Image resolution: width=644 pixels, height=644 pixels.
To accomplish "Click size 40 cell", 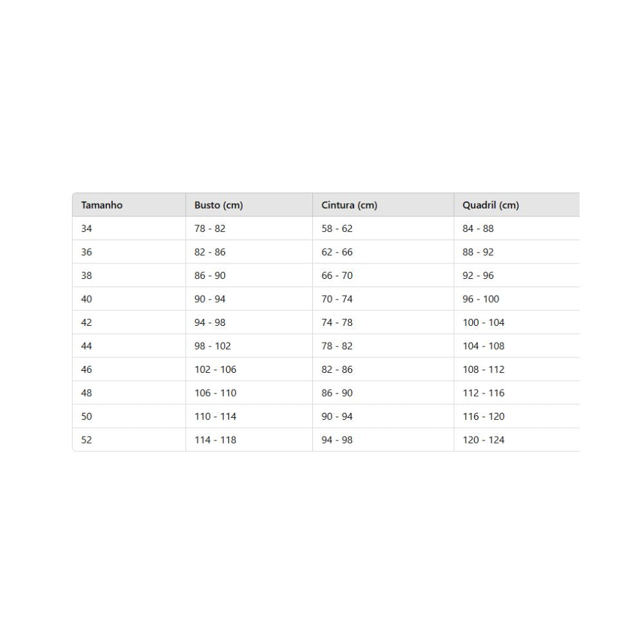I will click(x=87, y=299).
